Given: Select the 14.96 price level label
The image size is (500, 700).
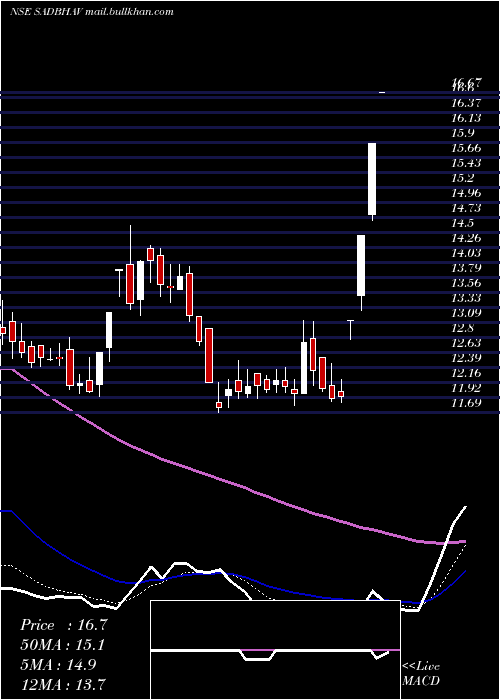Looking at the screenshot, I should 467,193.
